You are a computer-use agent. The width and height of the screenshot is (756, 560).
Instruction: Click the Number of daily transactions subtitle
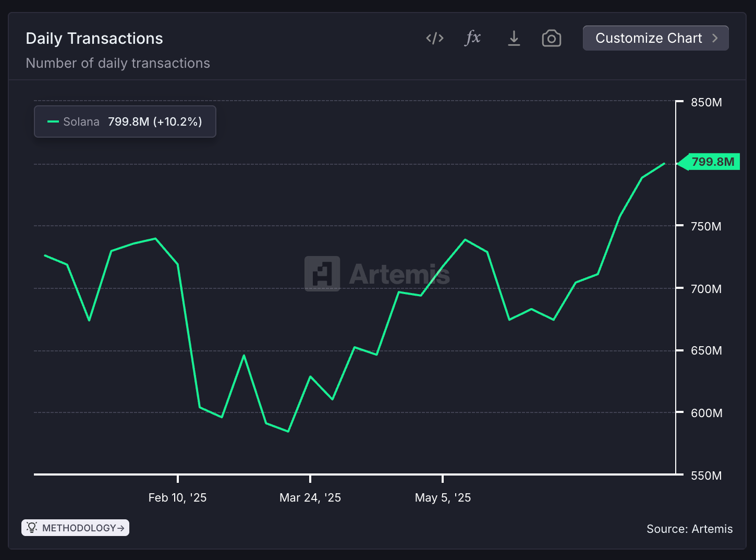118,63
